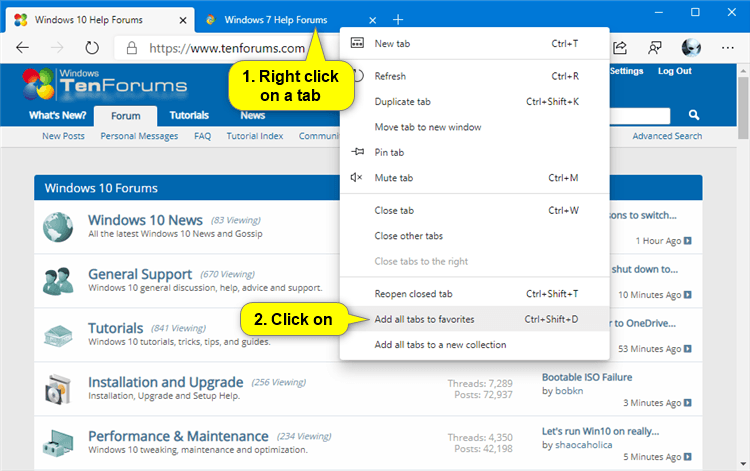The image size is (750, 471).
Task: Open the browser three-dots menu
Action: [x=728, y=47]
